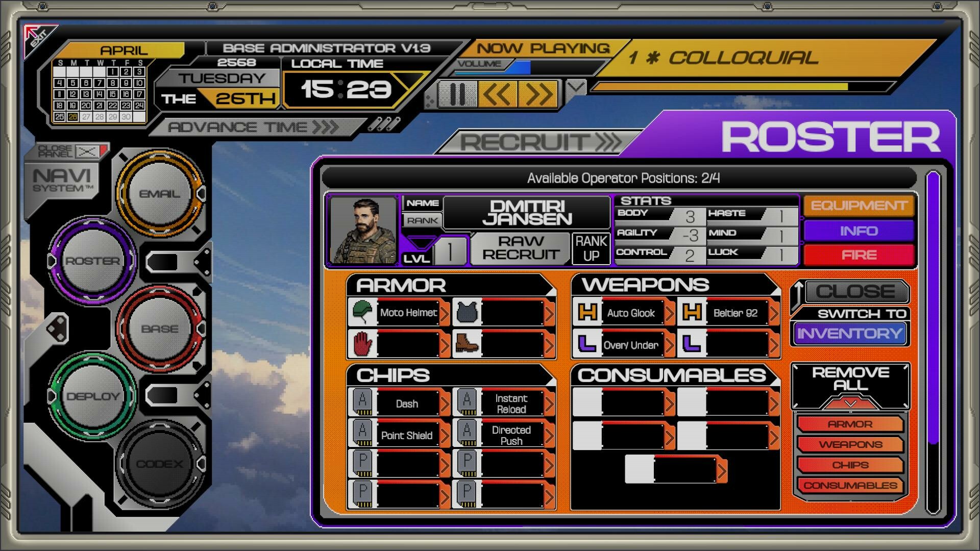The height and width of the screenshot is (551, 980).
Task: Open the DEPLOY navi button
Action: pos(94,395)
